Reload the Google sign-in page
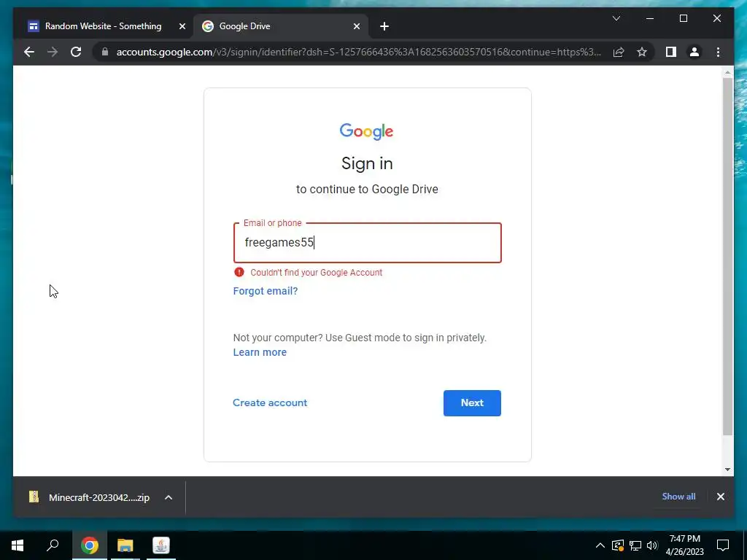The width and height of the screenshot is (747, 560). [x=76, y=52]
